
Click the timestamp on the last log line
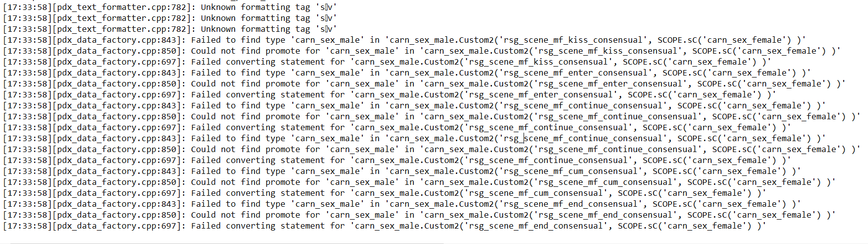(x=28, y=226)
